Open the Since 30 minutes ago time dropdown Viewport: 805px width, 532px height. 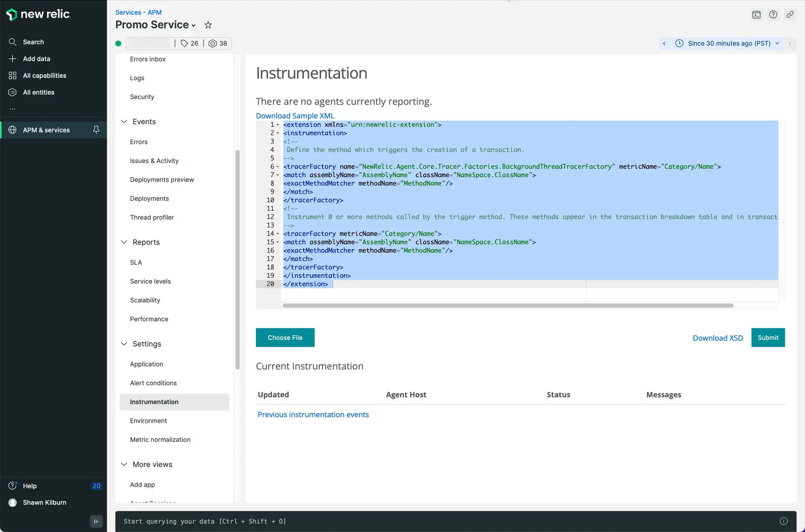coord(728,43)
